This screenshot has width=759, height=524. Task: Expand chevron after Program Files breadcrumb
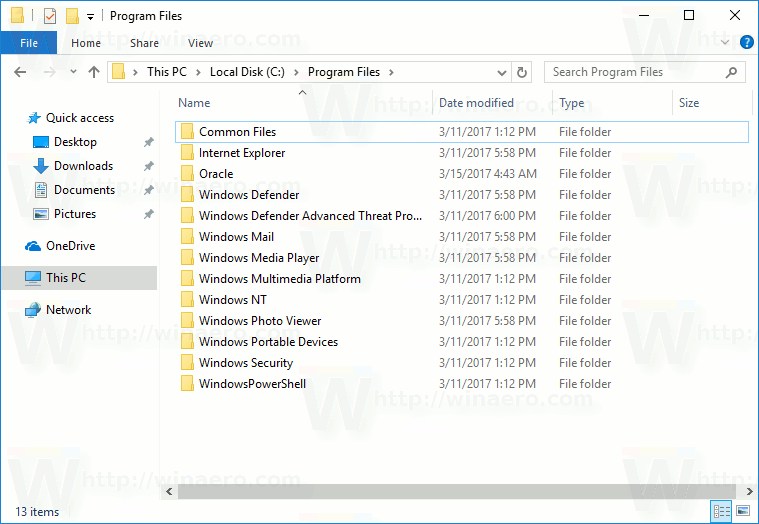tap(391, 72)
